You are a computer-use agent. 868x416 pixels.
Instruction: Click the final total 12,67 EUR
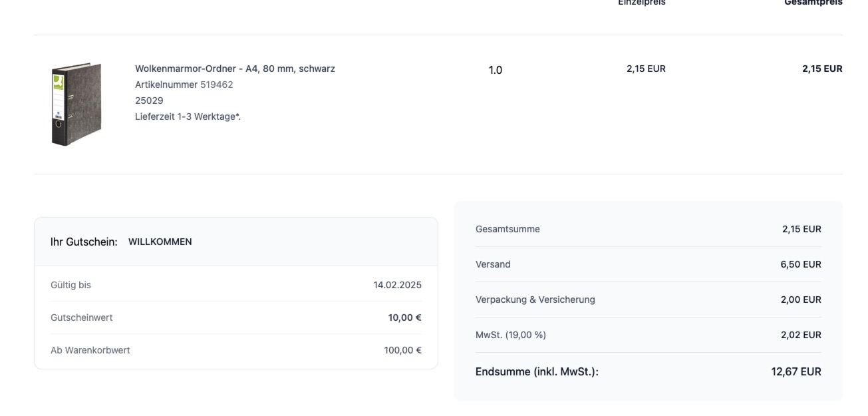click(796, 372)
